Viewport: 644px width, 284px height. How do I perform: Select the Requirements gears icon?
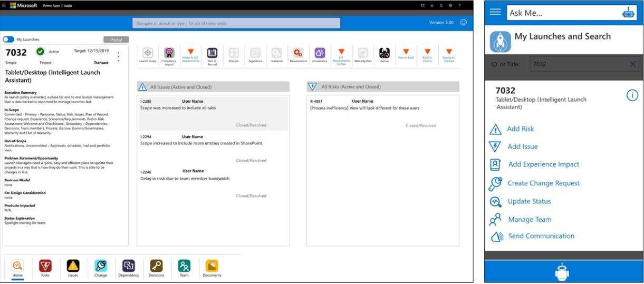(298, 53)
